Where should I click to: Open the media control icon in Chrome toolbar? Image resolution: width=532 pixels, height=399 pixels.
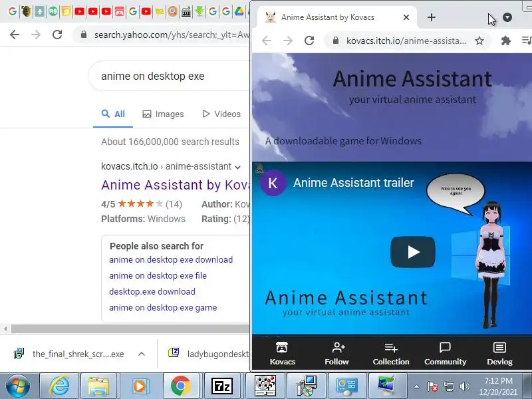coord(527,41)
